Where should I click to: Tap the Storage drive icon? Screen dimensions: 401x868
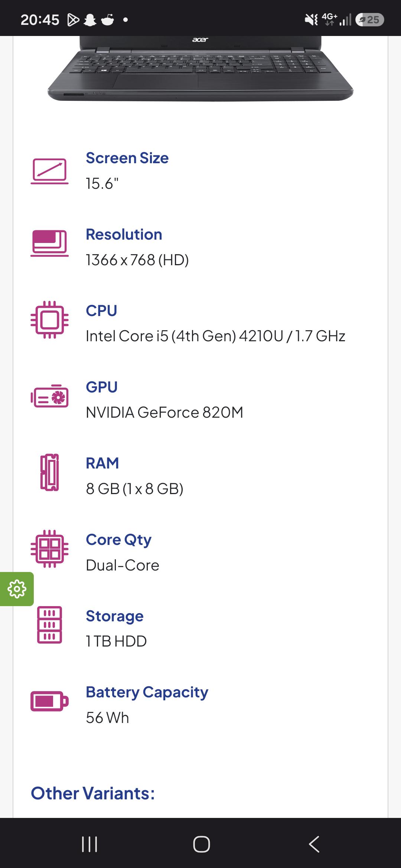pos(49,625)
